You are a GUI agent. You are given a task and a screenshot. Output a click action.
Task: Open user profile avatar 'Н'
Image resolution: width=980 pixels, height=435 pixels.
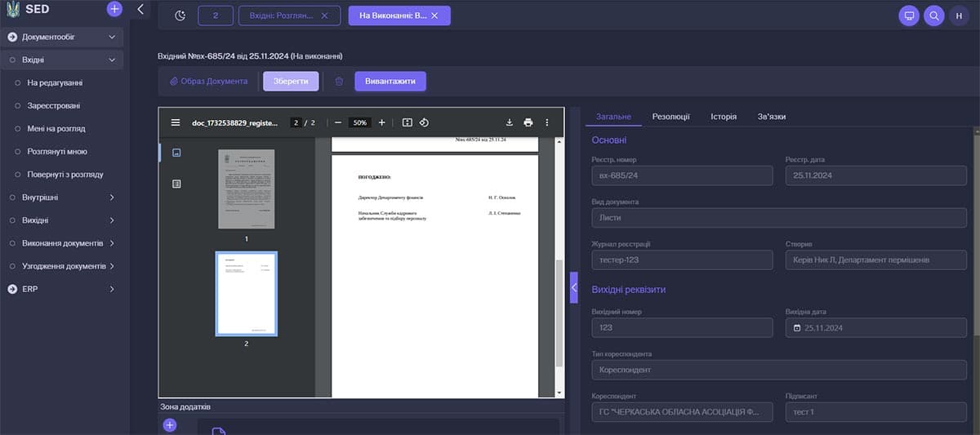pos(960,16)
